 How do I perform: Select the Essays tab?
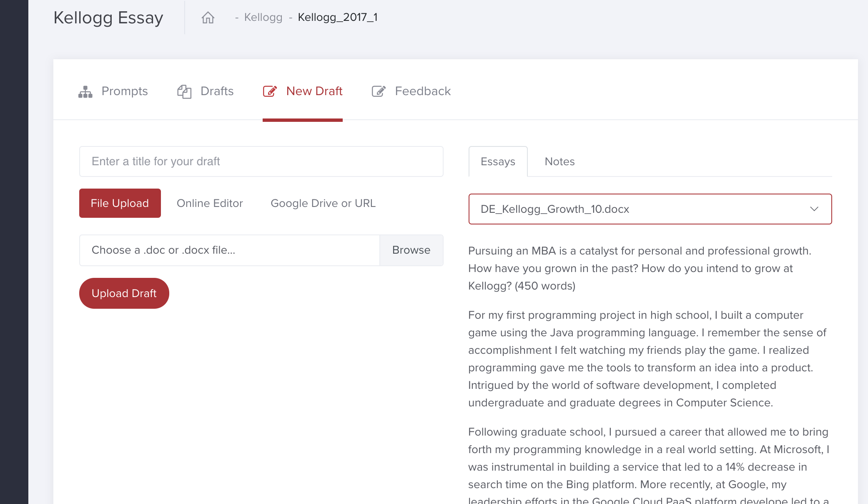coord(498,161)
